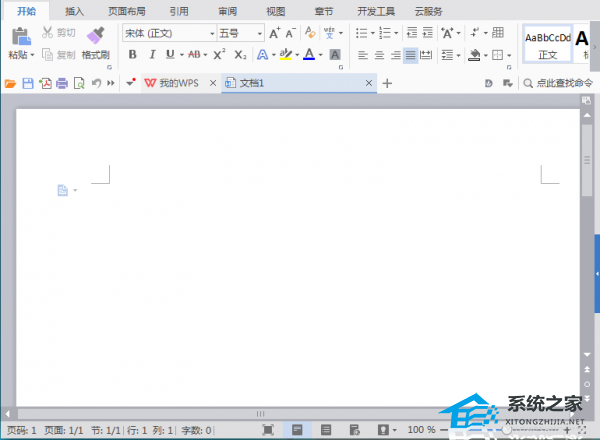Center align text
This screenshot has width=600, height=440.
coord(379,55)
